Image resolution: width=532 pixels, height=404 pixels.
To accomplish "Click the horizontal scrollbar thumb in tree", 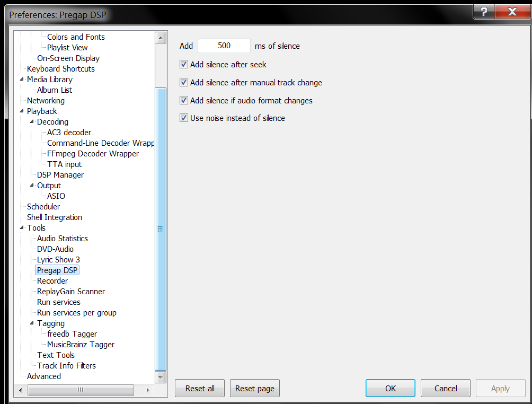I will [81, 390].
